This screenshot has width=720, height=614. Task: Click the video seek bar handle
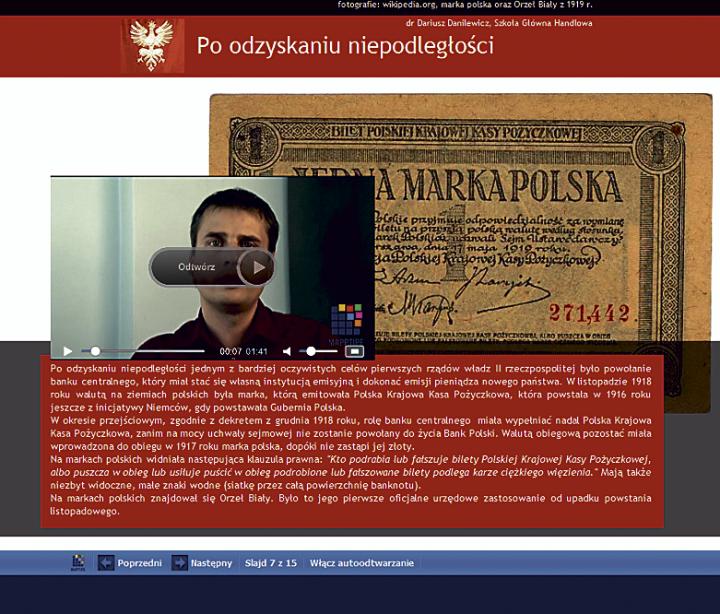[x=96, y=351]
